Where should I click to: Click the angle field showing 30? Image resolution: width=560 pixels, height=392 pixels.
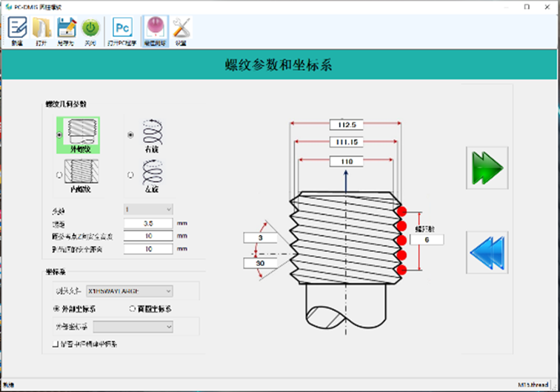(x=259, y=263)
